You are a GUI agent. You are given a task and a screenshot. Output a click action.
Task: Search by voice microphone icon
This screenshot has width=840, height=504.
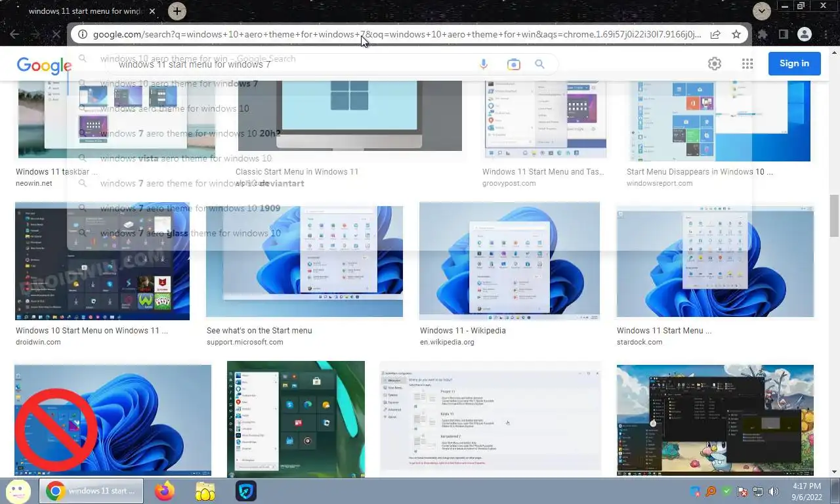coord(484,64)
